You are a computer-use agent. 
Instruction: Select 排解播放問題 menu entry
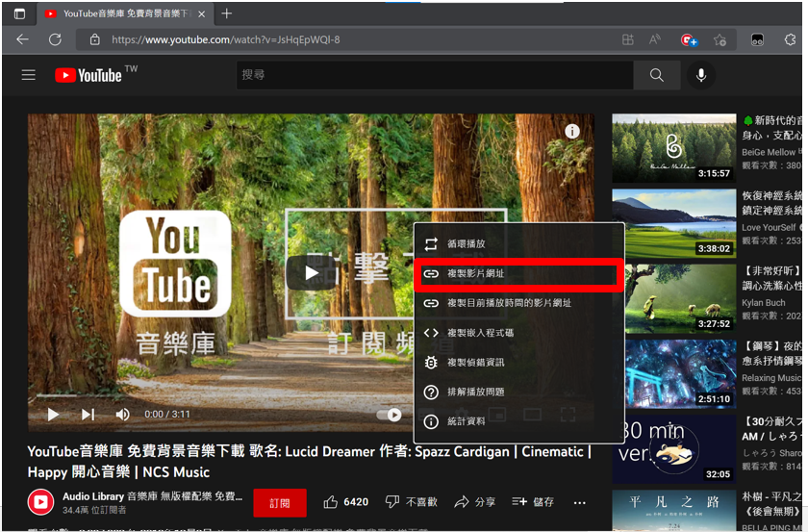(x=518, y=393)
